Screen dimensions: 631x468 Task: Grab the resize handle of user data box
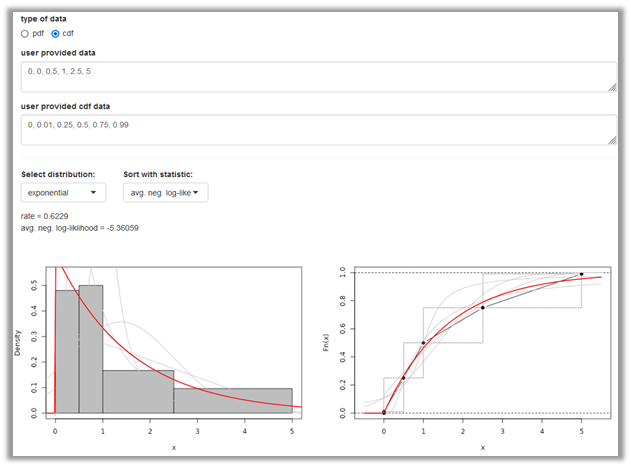pyautogui.click(x=611, y=88)
